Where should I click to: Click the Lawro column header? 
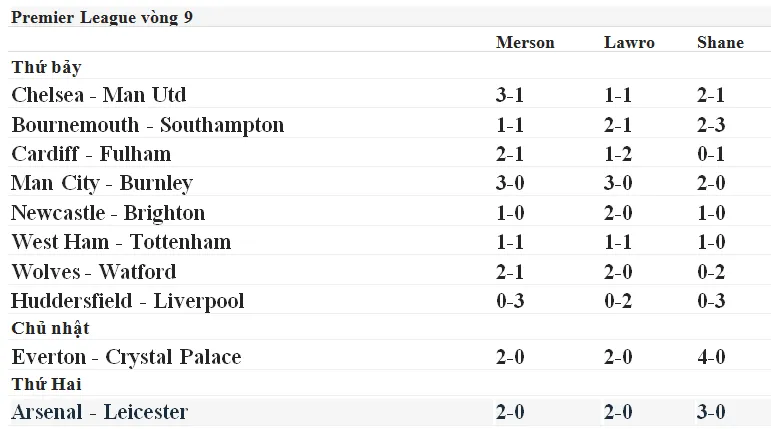click(x=629, y=43)
